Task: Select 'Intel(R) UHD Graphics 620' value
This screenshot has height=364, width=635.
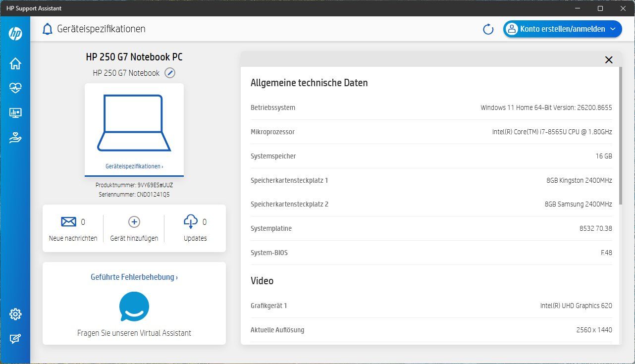Action: click(576, 306)
